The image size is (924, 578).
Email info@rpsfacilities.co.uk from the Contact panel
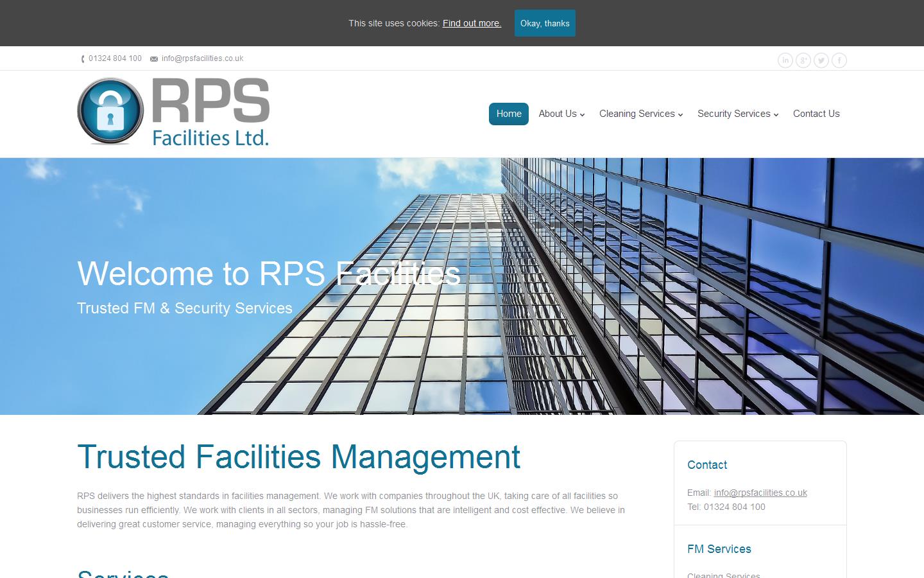coord(760,493)
